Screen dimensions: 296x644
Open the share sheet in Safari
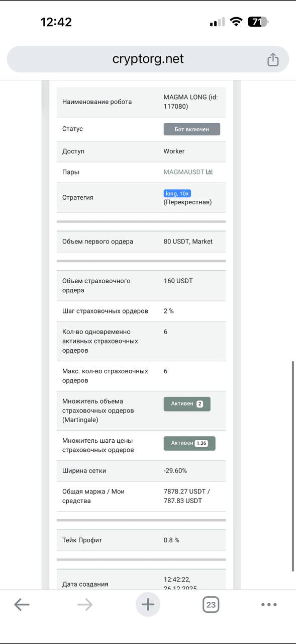click(273, 59)
